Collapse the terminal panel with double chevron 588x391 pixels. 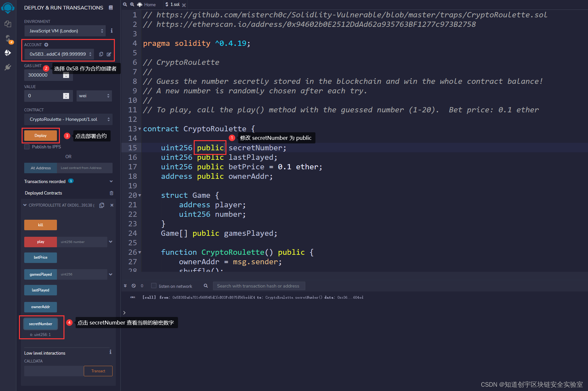[125, 286]
